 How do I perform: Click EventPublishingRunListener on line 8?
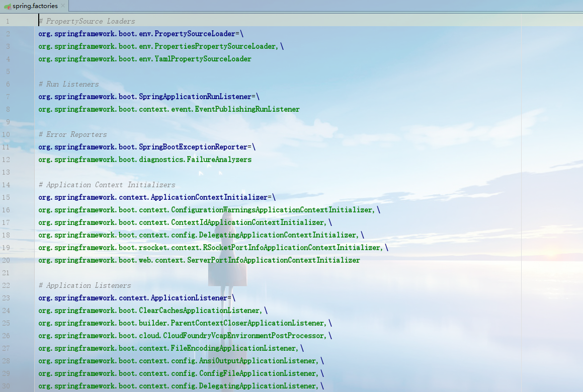[x=169, y=109]
